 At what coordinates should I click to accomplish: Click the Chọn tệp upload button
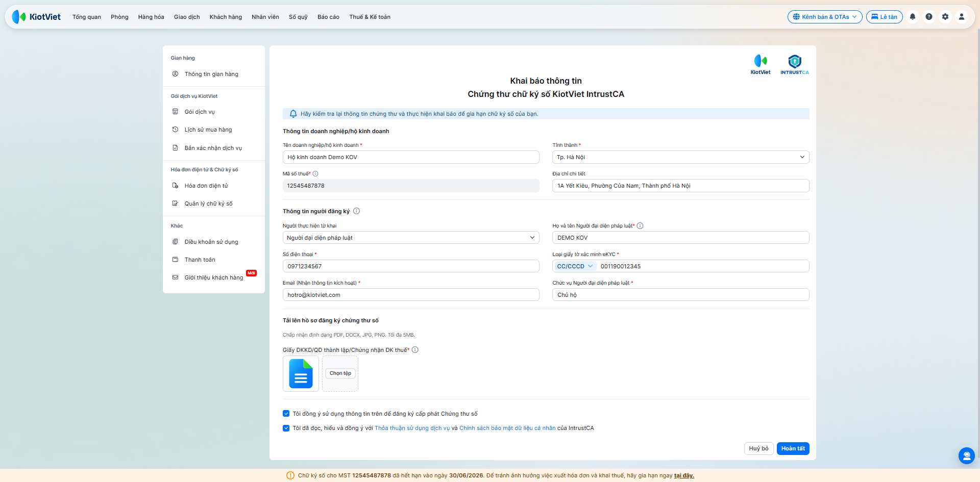tap(340, 373)
